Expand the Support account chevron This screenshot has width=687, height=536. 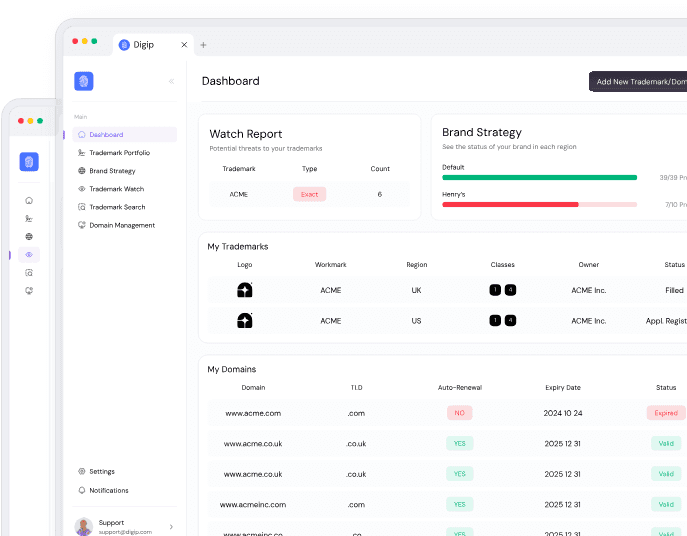(x=171, y=527)
